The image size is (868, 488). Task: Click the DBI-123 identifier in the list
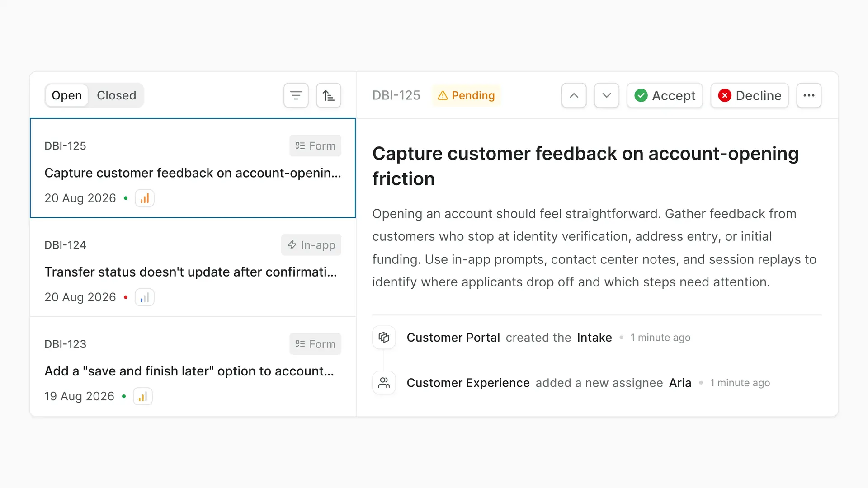65,344
